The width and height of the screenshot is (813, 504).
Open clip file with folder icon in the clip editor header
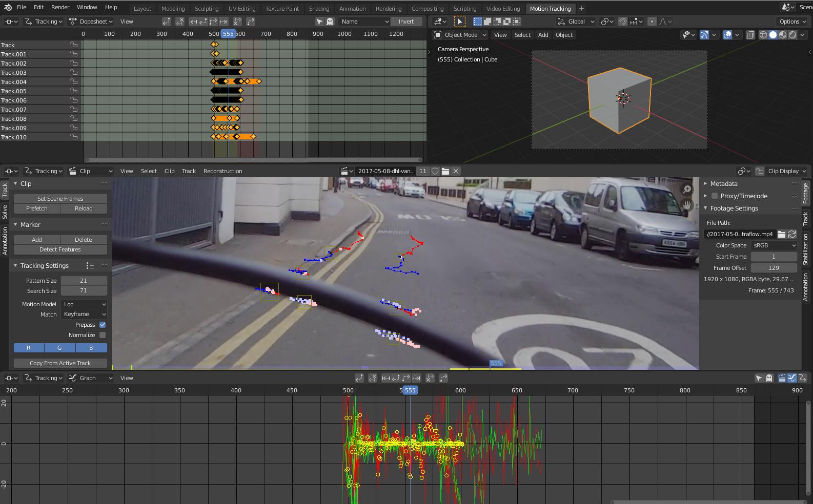click(x=445, y=171)
